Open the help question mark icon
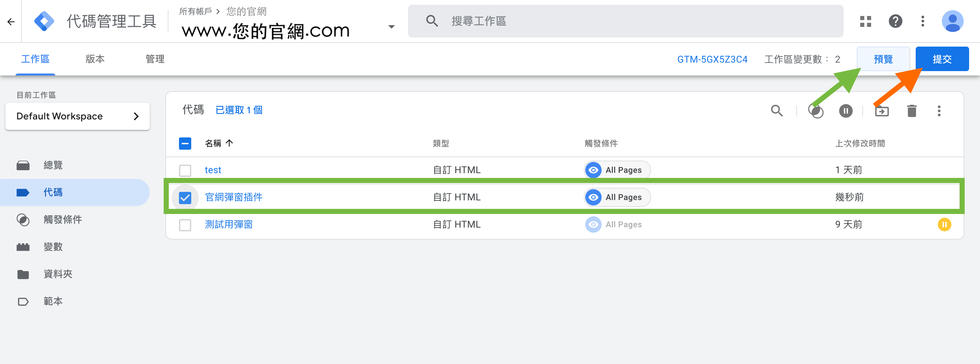980x364 pixels. click(x=895, y=21)
